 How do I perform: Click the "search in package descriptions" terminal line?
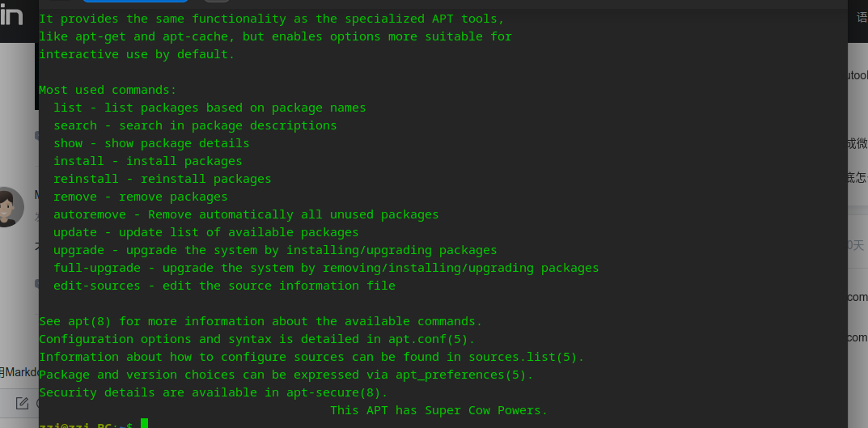click(x=195, y=125)
